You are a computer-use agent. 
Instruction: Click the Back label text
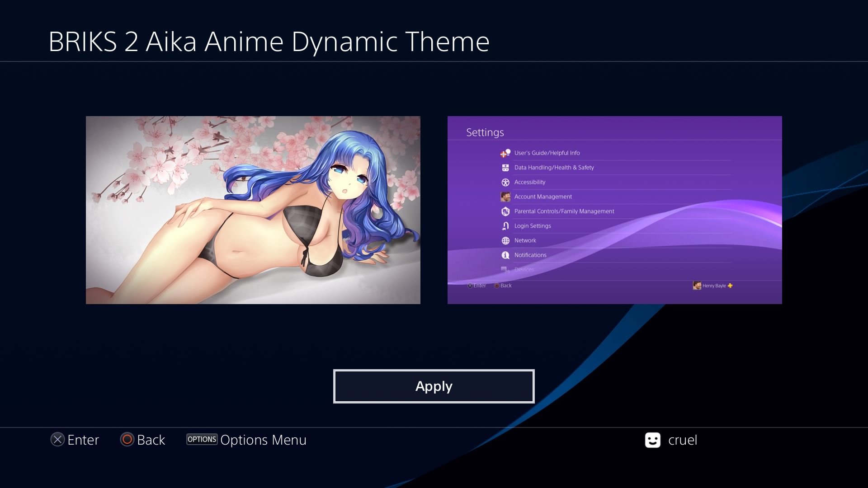point(151,440)
